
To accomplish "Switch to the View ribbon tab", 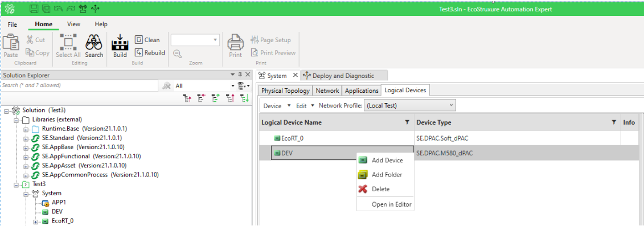I will point(73,24).
